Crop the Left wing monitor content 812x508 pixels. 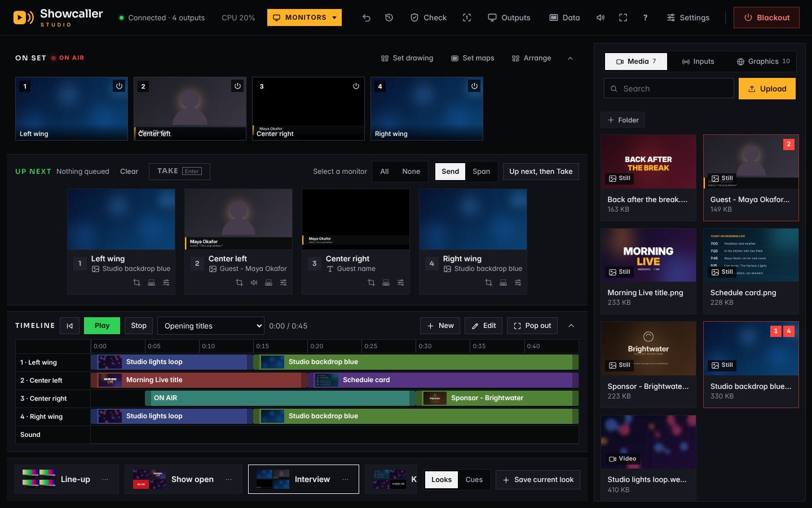[x=136, y=282]
